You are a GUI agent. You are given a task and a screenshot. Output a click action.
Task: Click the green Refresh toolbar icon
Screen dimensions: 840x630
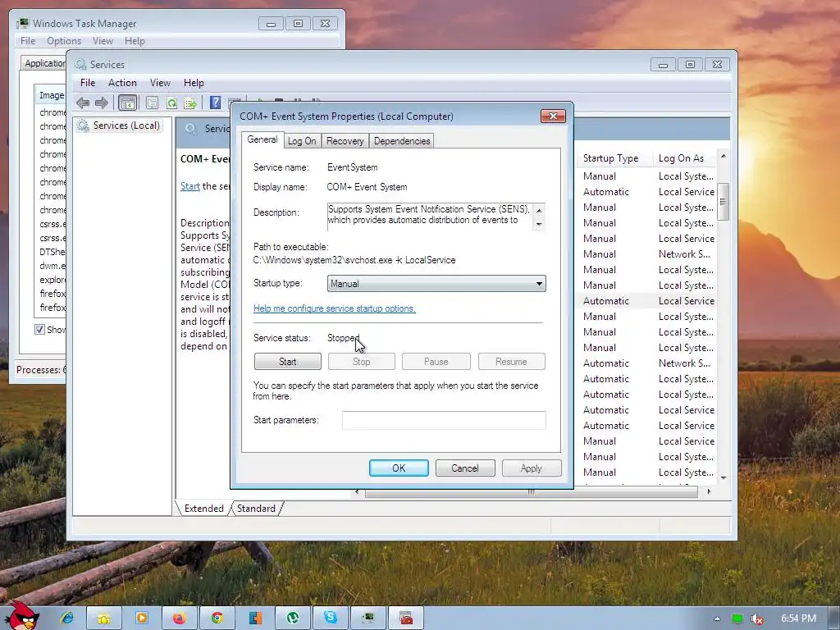pyautogui.click(x=171, y=103)
